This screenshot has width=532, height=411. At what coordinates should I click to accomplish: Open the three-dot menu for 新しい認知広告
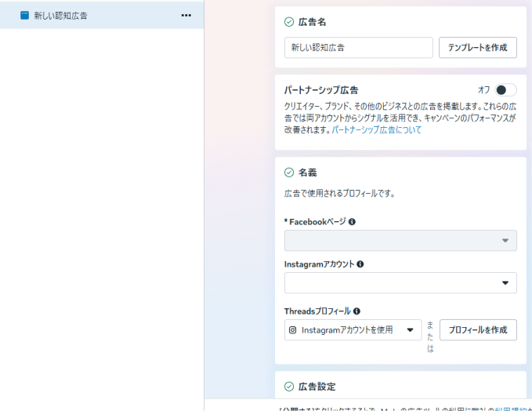186,15
